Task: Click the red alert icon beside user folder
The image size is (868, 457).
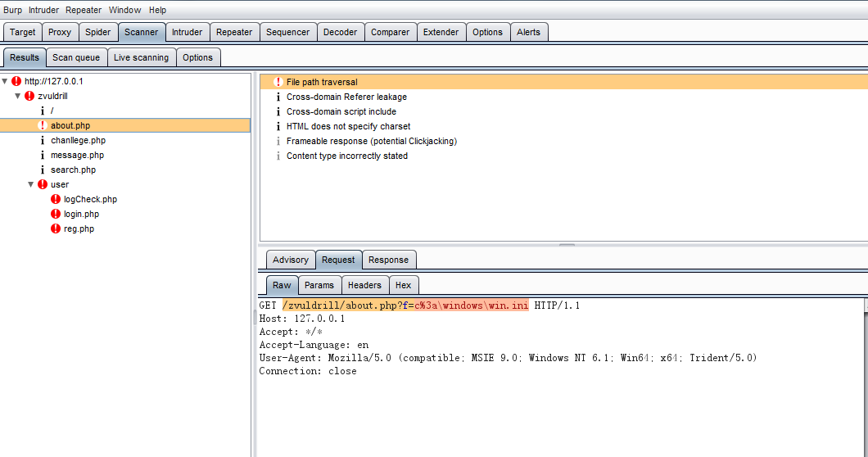Action: [43, 184]
